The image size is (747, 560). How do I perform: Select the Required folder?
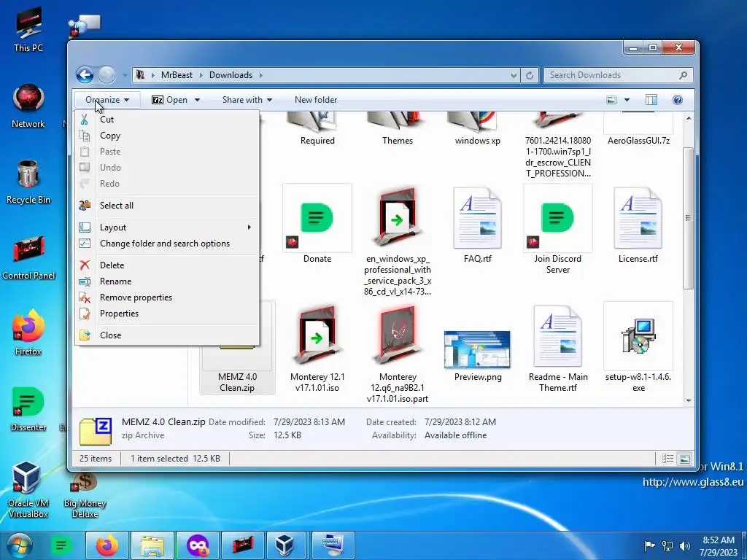coord(317,128)
